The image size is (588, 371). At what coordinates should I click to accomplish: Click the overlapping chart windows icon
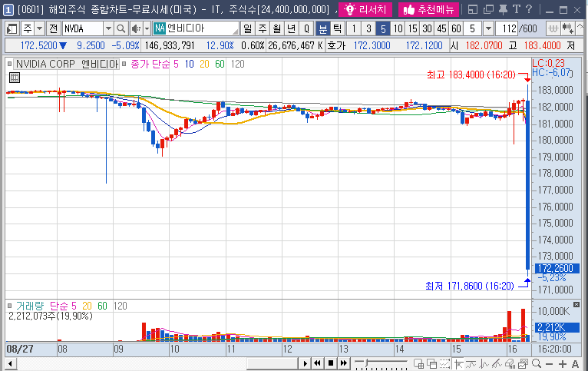[431, 363]
